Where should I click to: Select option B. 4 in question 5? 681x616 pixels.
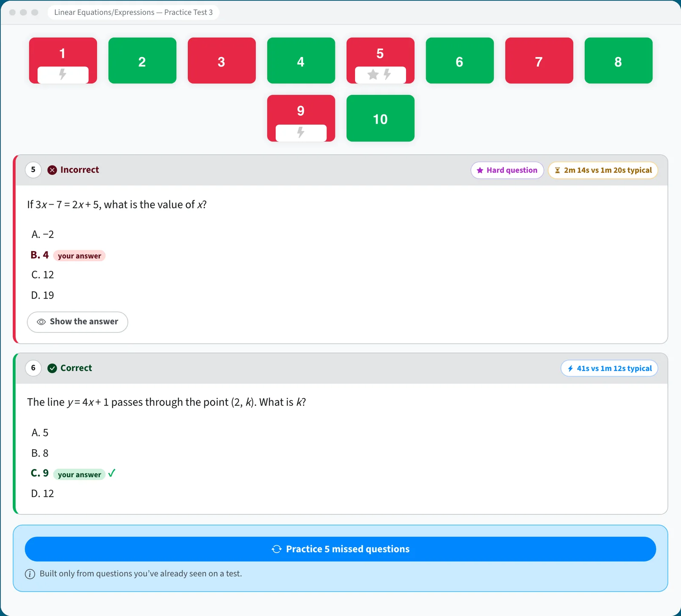click(40, 255)
